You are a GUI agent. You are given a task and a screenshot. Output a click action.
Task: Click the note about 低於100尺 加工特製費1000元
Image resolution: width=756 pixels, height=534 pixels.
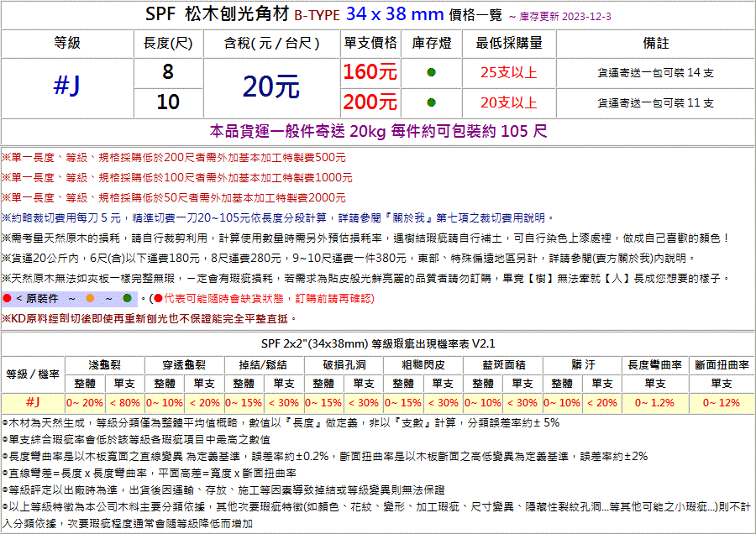click(x=177, y=178)
